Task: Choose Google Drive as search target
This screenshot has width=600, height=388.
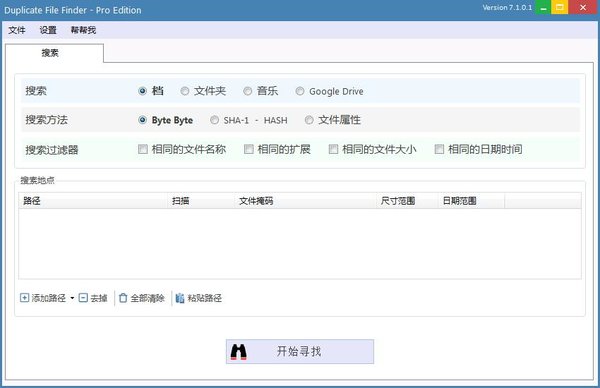Action: 300,91
